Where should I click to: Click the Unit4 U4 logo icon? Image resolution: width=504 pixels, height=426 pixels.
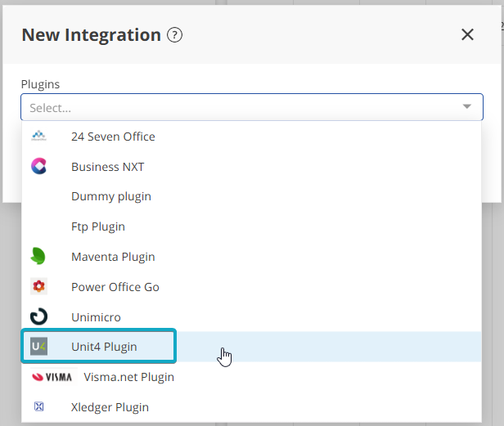pyautogui.click(x=38, y=347)
